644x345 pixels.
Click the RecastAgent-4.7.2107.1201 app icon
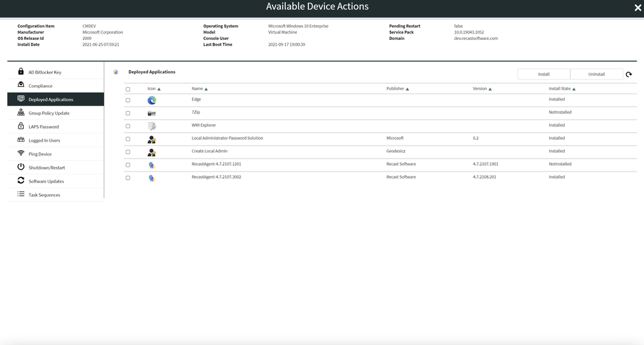click(151, 165)
